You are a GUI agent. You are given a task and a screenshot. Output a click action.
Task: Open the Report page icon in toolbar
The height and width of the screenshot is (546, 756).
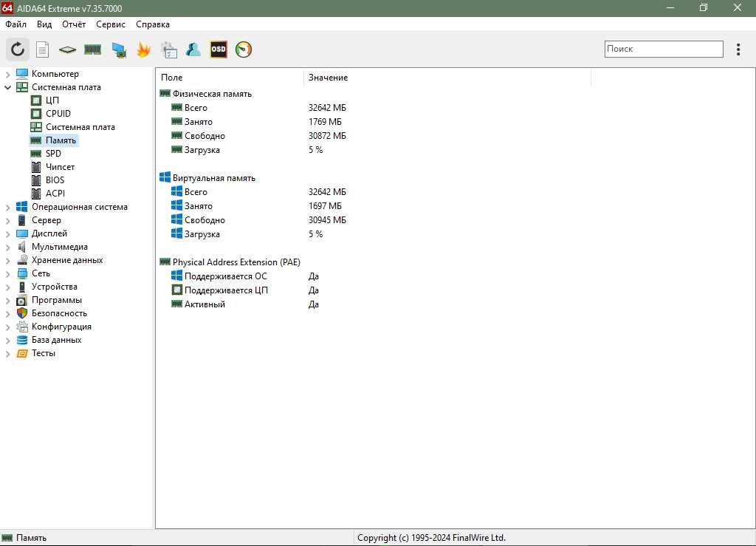[x=42, y=50]
